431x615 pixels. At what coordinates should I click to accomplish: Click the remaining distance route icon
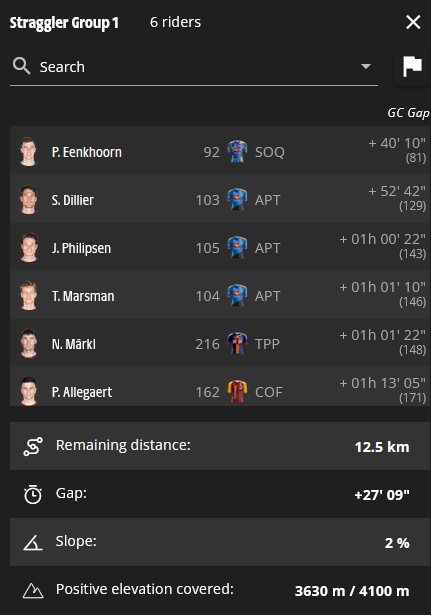(33, 446)
